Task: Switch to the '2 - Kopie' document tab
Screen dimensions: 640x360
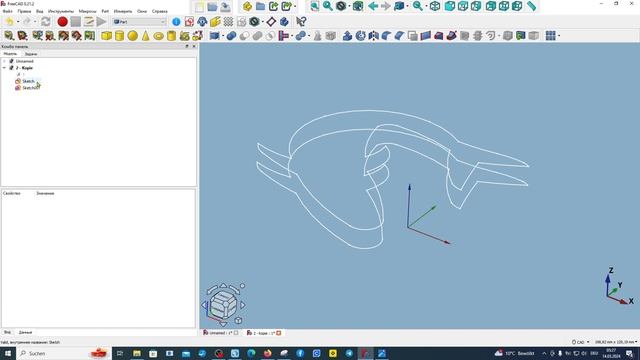Action: tap(264, 333)
